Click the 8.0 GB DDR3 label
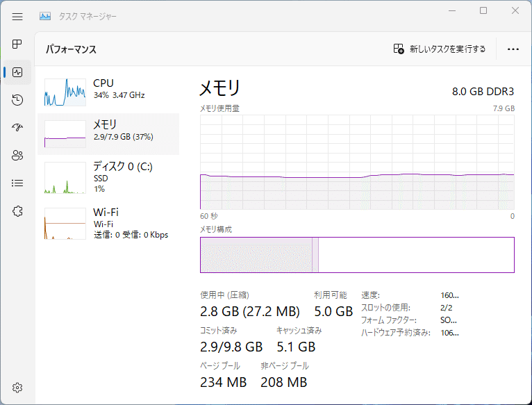Viewport: 532px width, 405px height. point(483,91)
